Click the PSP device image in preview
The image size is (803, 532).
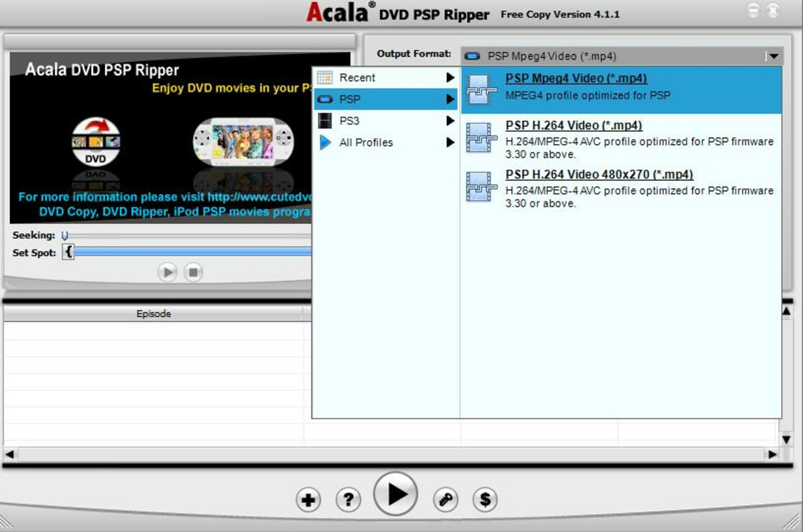242,142
